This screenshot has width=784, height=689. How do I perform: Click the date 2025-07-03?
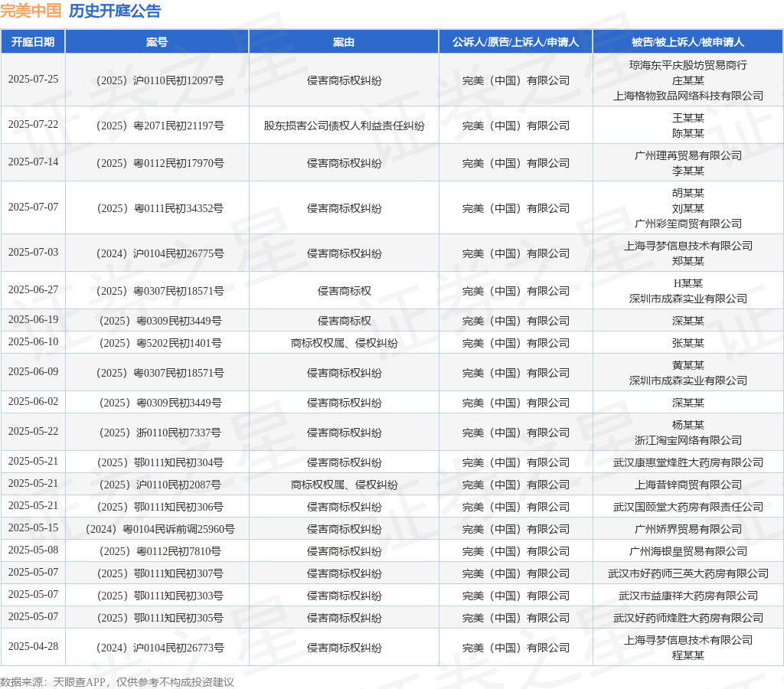pyautogui.click(x=33, y=252)
